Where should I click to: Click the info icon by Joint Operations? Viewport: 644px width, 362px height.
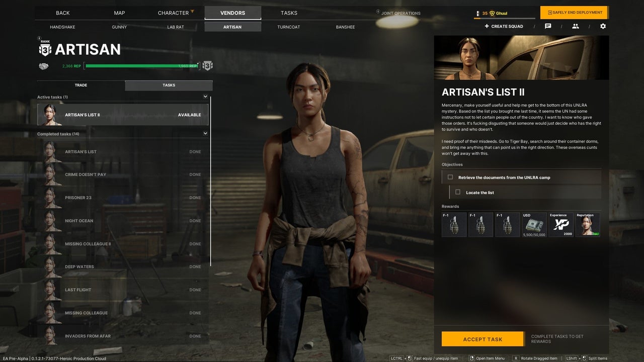(x=378, y=12)
